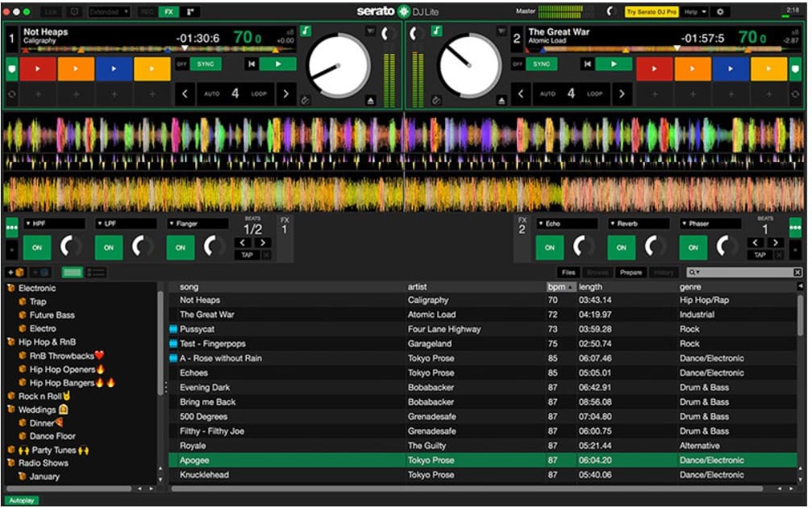Toggle Echo effect ON button
Viewport: 812px width, 508px height.
coord(549,248)
